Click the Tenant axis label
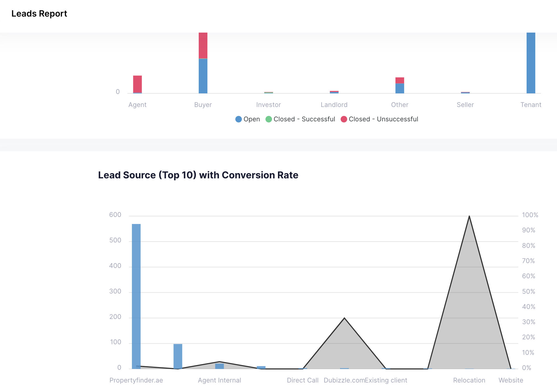Image resolution: width=557 pixels, height=392 pixels. tap(531, 105)
